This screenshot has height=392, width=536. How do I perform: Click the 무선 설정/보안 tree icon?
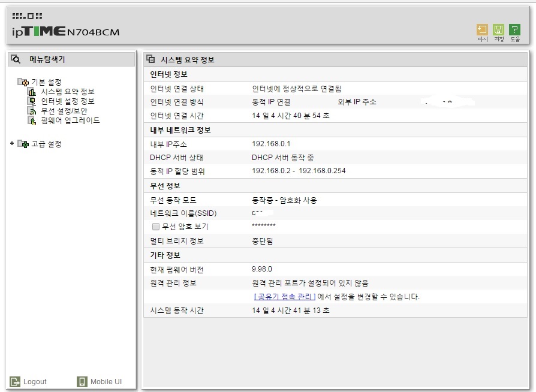[x=32, y=111]
